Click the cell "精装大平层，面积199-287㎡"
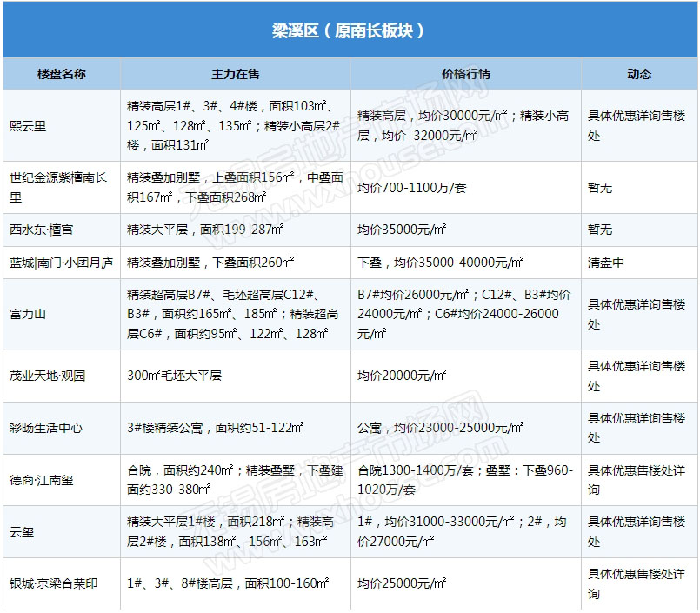Viewport: 700px width, 613px height. [205, 230]
